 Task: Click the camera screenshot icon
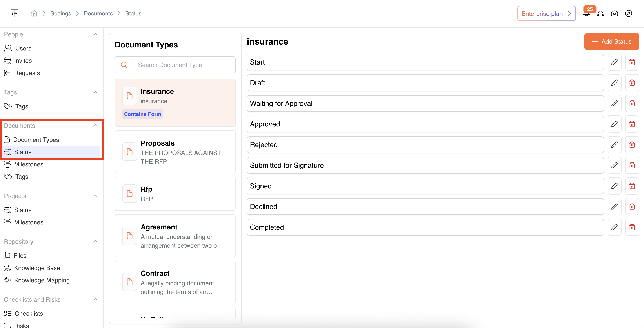click(614, 14)
